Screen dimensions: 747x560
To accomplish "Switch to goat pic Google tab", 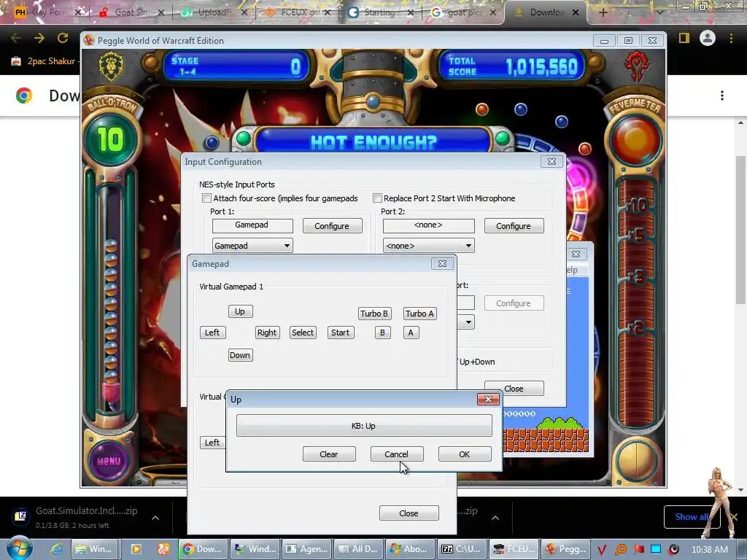I will [464, 12].
